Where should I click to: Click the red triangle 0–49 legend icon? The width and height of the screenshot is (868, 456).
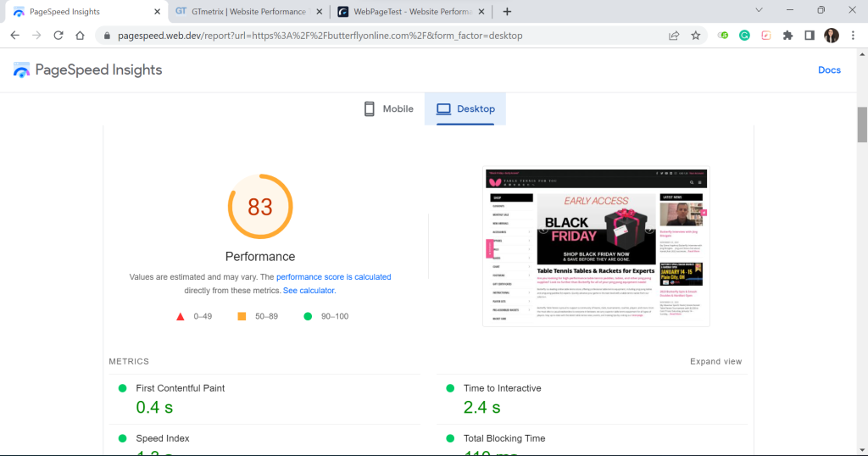point(180,316)
